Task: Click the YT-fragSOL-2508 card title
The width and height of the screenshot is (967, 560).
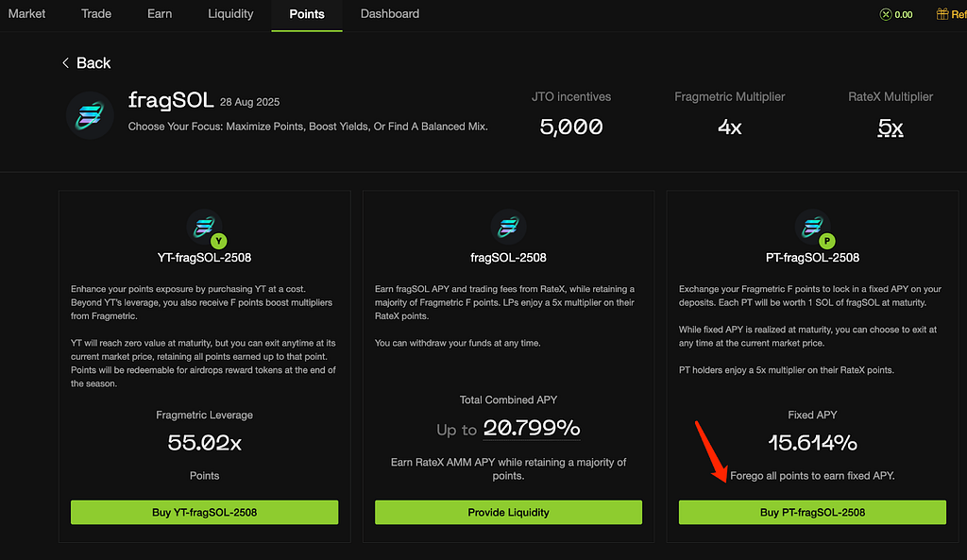Action: (204, 258)
